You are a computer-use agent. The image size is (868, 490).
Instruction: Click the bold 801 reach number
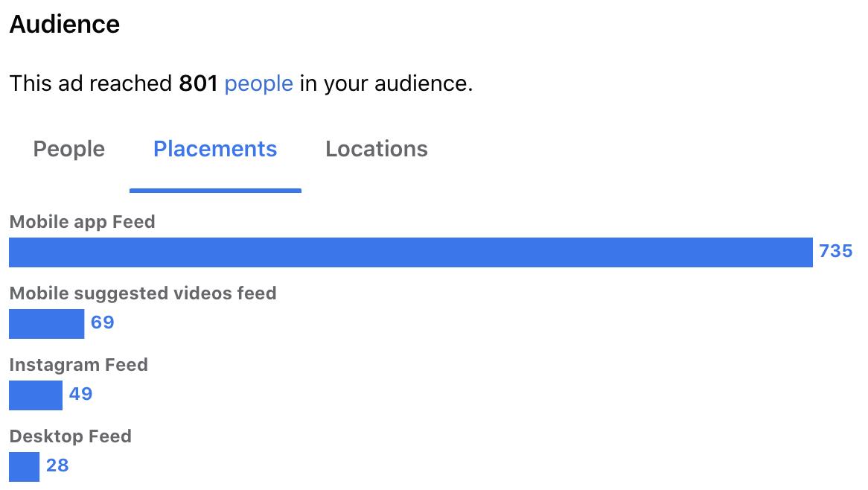pos(197,83)
